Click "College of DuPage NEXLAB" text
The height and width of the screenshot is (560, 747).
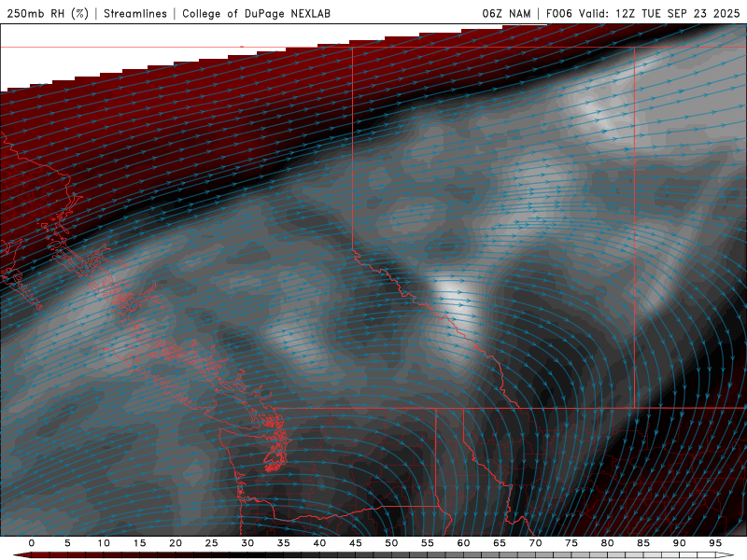[256, 13]
